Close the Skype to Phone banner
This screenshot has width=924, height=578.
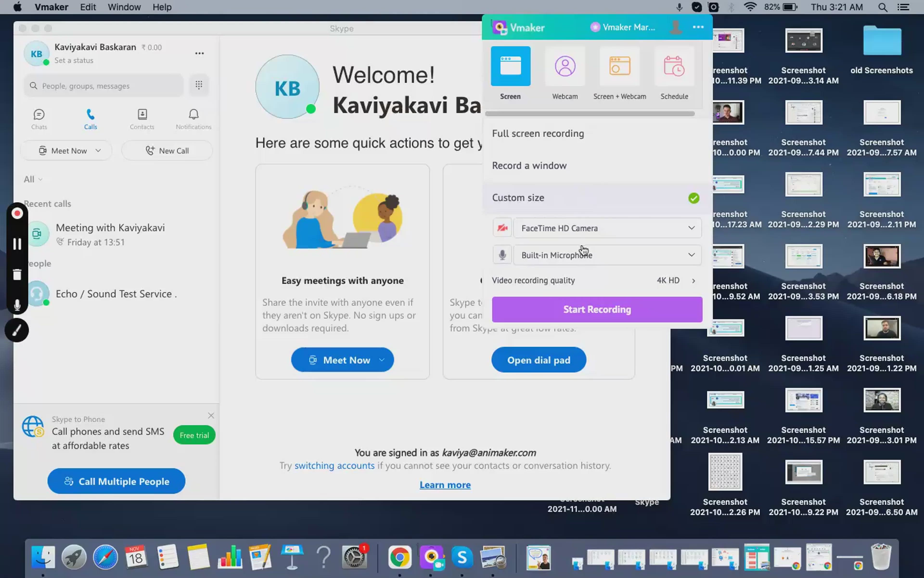[x=211, y=415]
